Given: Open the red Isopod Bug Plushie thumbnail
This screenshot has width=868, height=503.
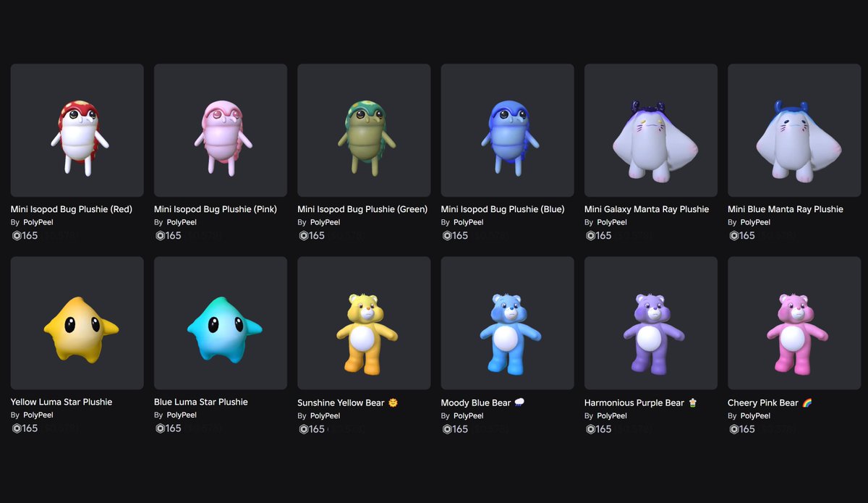Looking at the screenshot, I should pyautogui.click(x=77, y=130).
